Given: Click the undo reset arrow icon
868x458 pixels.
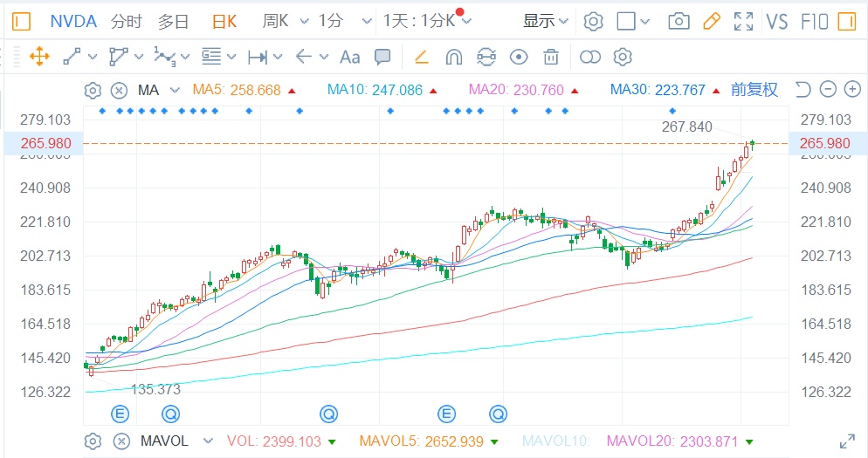Looking at the screenshot, I should [803, 89].
